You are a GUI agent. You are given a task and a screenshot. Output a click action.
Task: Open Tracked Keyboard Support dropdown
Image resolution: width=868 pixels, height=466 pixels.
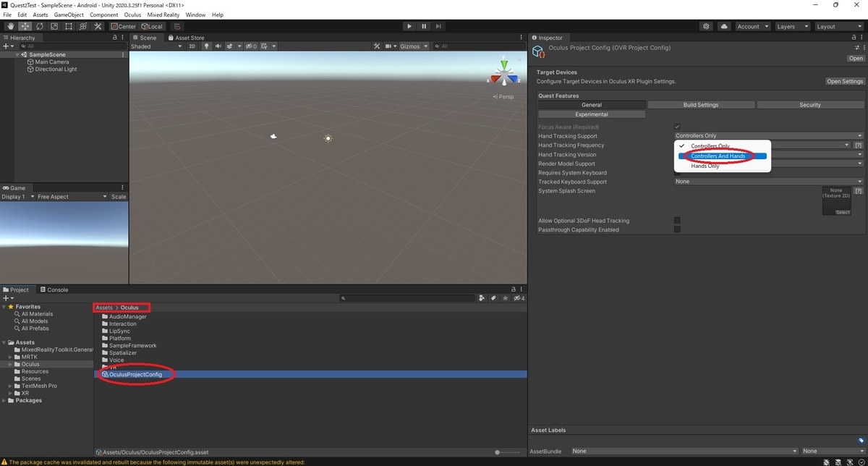point(768,182)
